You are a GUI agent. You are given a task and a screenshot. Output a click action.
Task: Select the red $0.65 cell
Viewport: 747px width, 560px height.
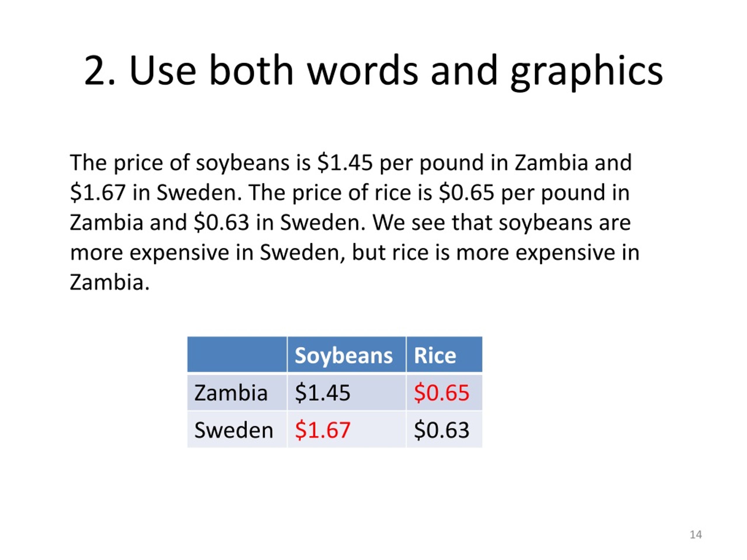(444, 393)
